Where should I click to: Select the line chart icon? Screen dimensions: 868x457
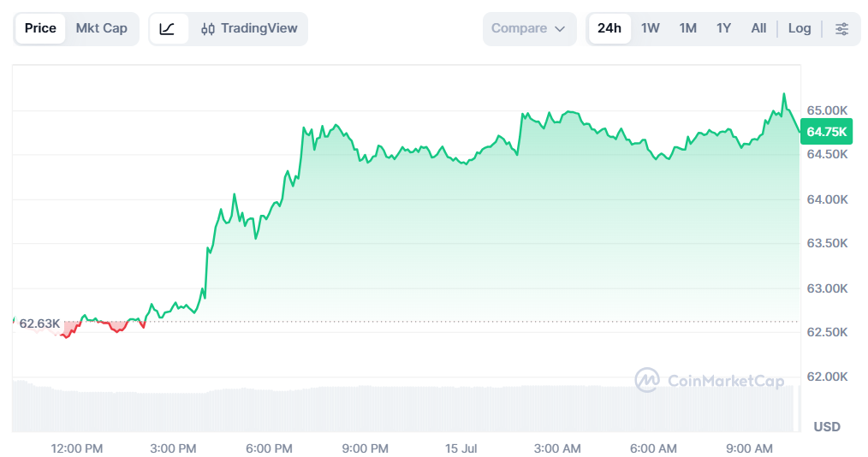[x=167, y=29]
